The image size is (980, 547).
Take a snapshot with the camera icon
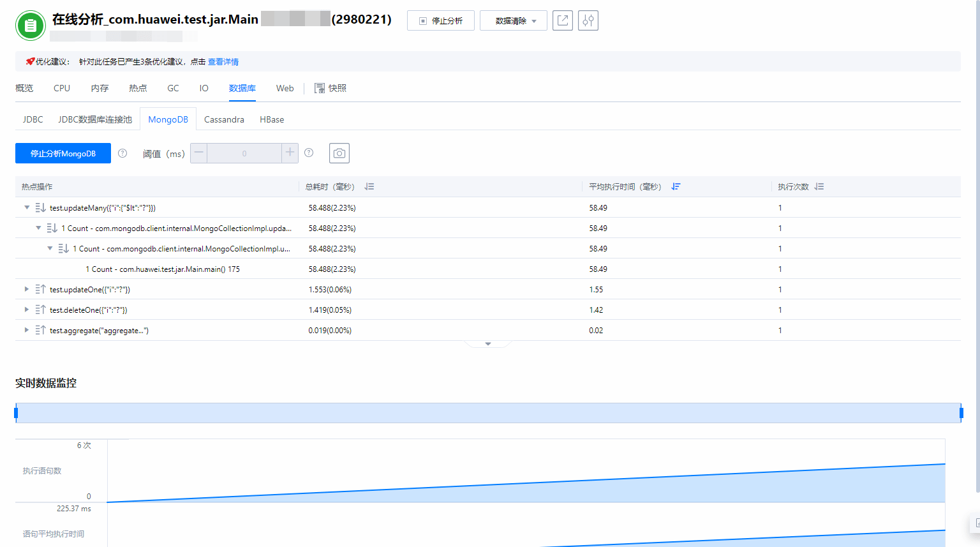pyautogui.click(x=339, y=153)
